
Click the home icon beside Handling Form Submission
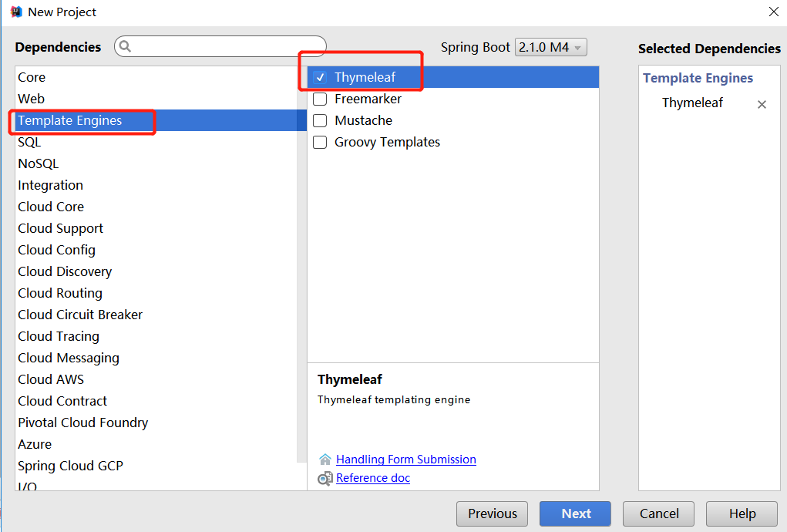click(x=325, y=460)
